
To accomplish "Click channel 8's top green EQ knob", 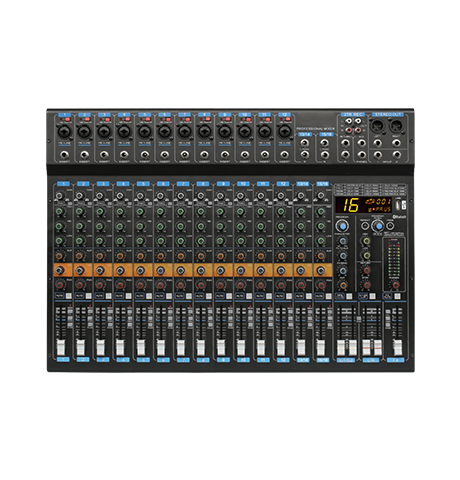I will (201, 211).
